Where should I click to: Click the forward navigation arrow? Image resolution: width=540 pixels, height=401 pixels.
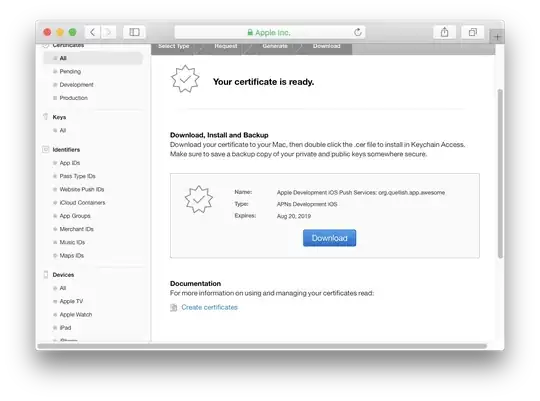[108, 32]
